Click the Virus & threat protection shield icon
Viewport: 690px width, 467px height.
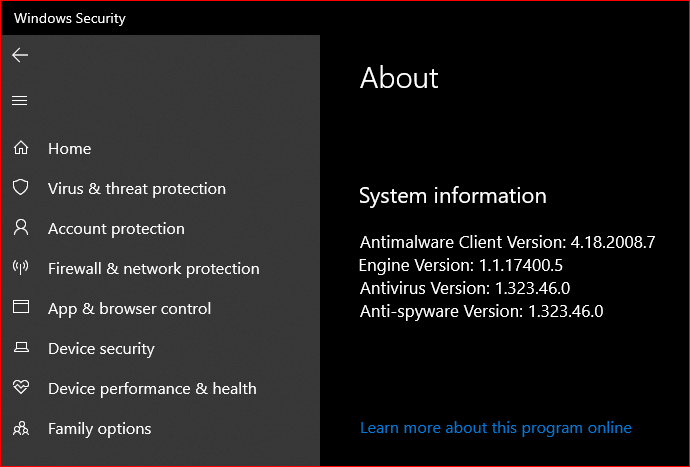(x=20, y=188)
